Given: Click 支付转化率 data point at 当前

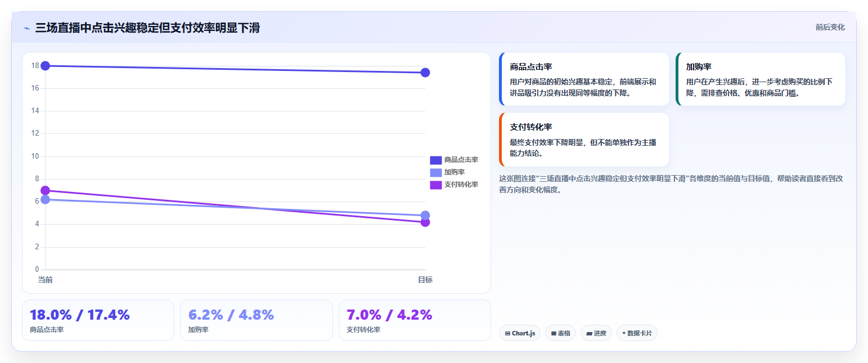Looking at the screenshot, I should pos(46,190).
